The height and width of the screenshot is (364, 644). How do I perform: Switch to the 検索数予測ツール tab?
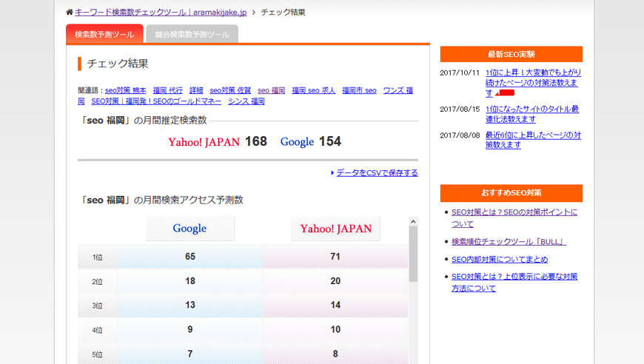pos(104,35)
